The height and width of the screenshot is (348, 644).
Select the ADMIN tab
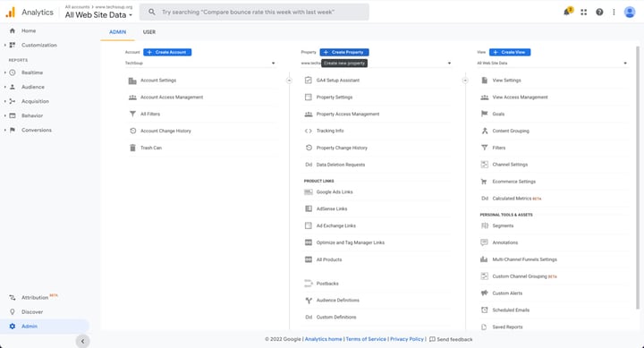117,32
